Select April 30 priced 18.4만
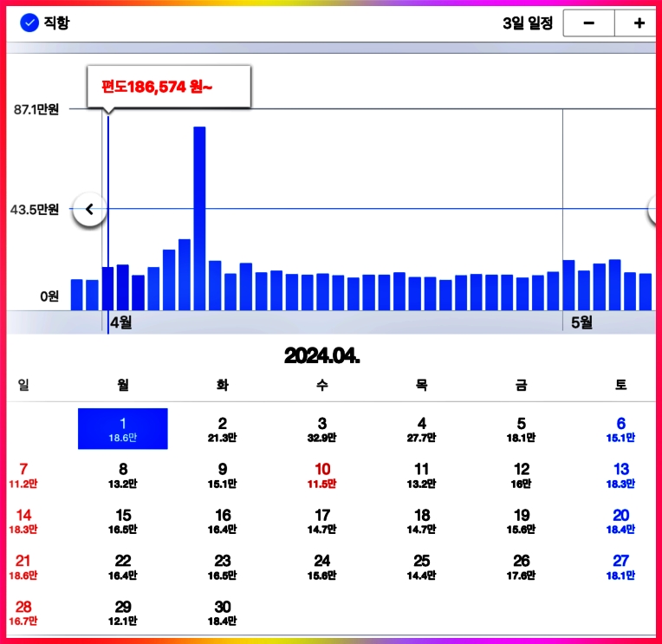The width and height of the screenshot is (662, 644). point(223,613)
